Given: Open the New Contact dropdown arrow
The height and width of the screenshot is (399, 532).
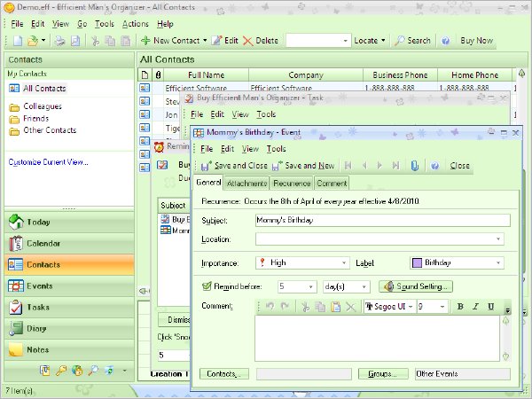Looking at the screenshot, I should (205, 41).
